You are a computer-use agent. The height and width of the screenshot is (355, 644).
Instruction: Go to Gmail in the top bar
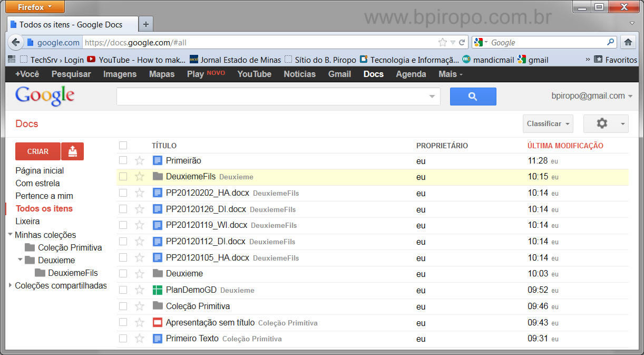tap(339, 74)
